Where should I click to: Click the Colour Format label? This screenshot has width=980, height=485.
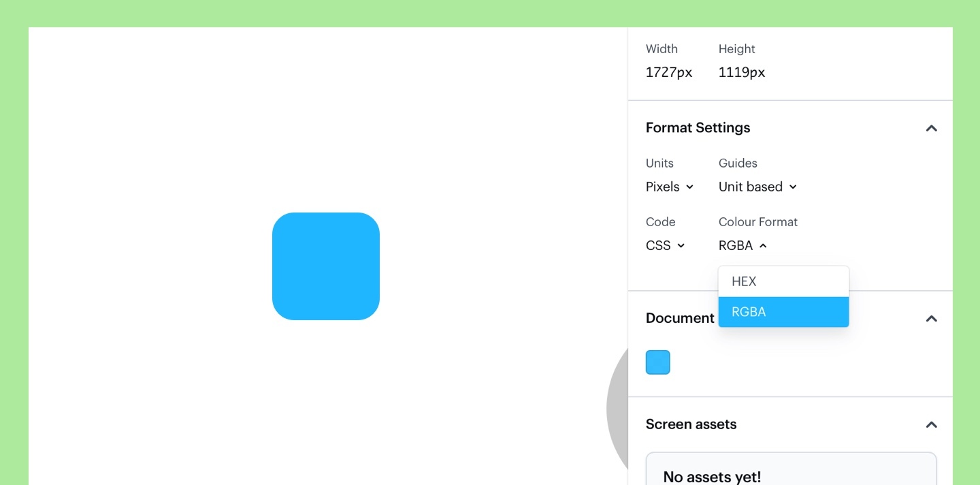click(758, 222)
